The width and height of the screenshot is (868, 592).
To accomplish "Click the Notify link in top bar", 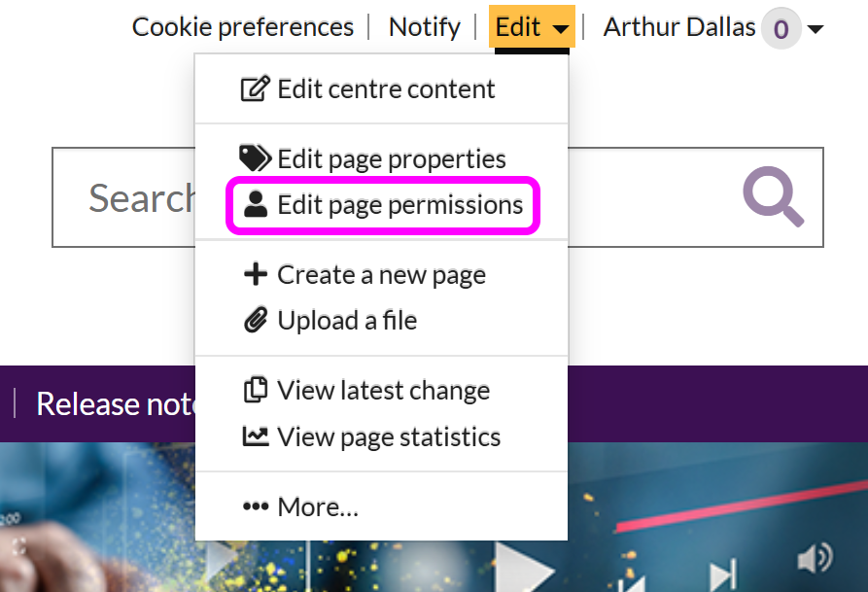I will tap(424, 27).
